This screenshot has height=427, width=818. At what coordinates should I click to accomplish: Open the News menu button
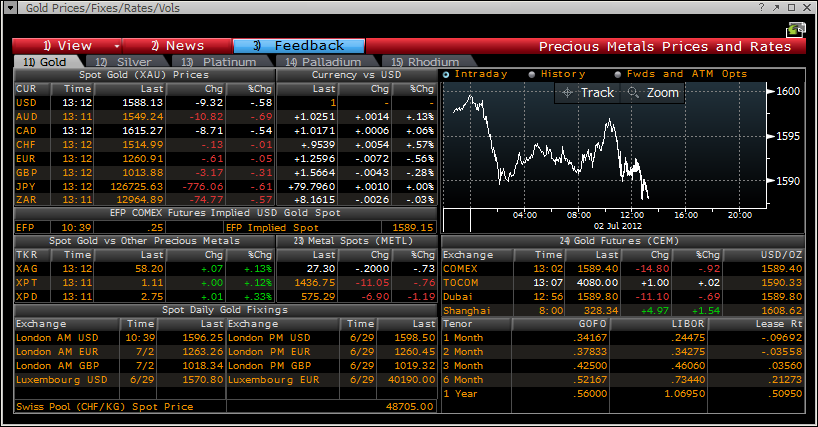[x=177, y=46]
